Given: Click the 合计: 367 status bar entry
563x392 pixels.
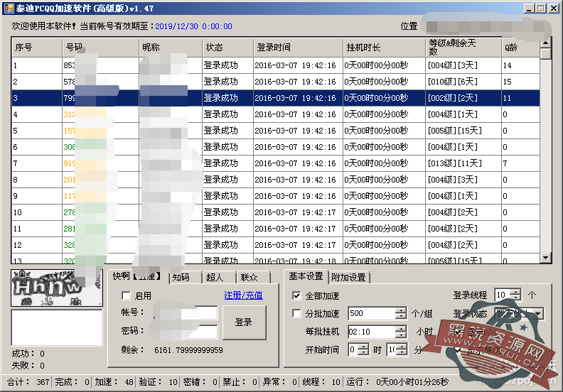Looking at the screenshot, I should click(28, 382).
